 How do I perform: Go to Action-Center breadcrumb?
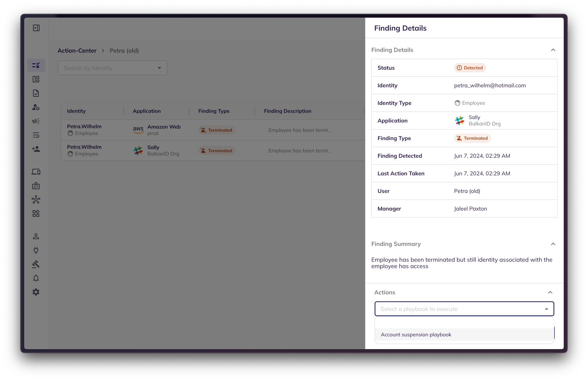click(x=77, y=51)
